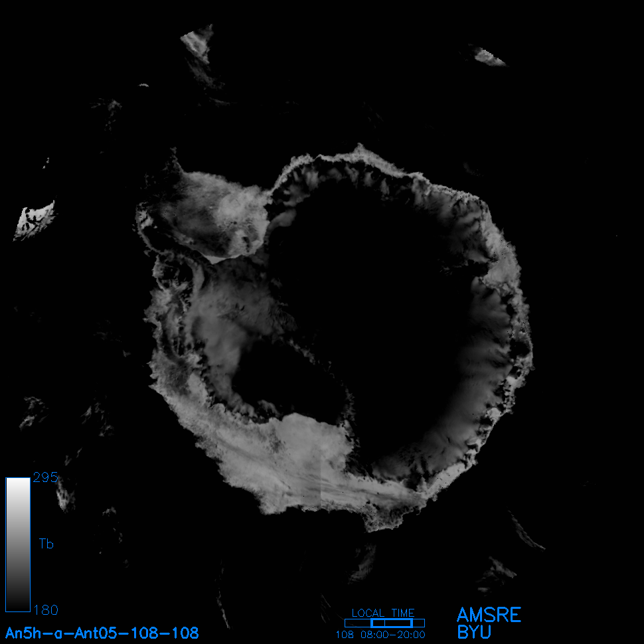The image size is (644, 644).
Task: Click the local time bar indicator
Action: [x=384, y=623]
